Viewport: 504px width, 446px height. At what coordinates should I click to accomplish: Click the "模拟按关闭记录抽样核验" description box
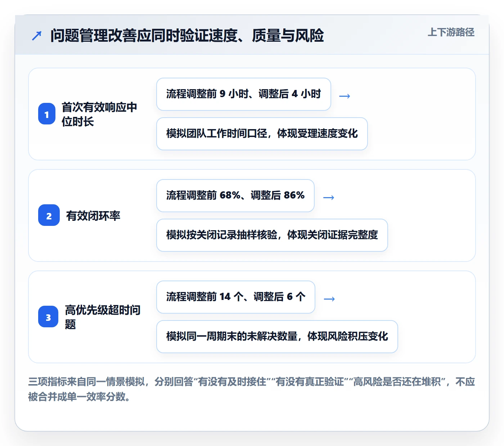(x=272, y=235)
